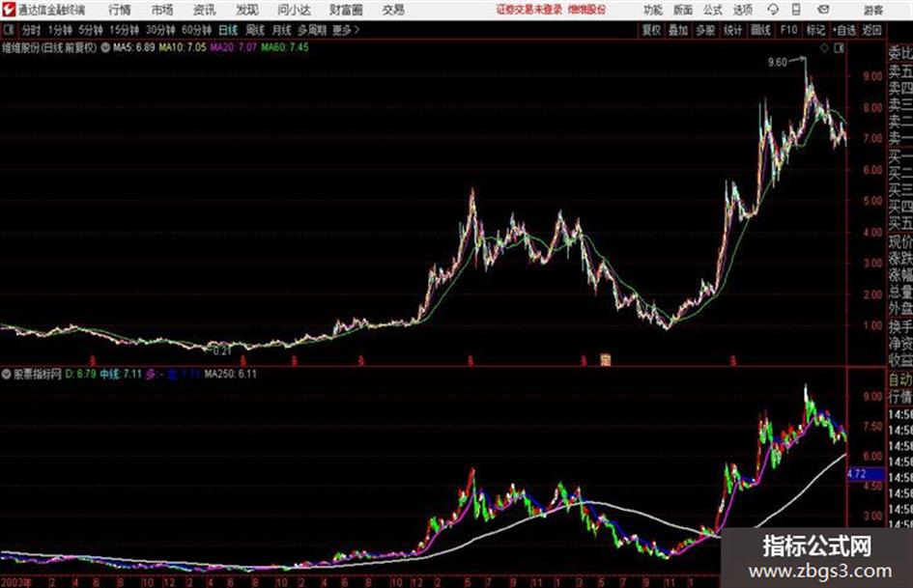913x588 pixels.
Task: Expand main chart indicator dropdown beside 维维股份
Action: pyautogui.click(x=105, y=47)
